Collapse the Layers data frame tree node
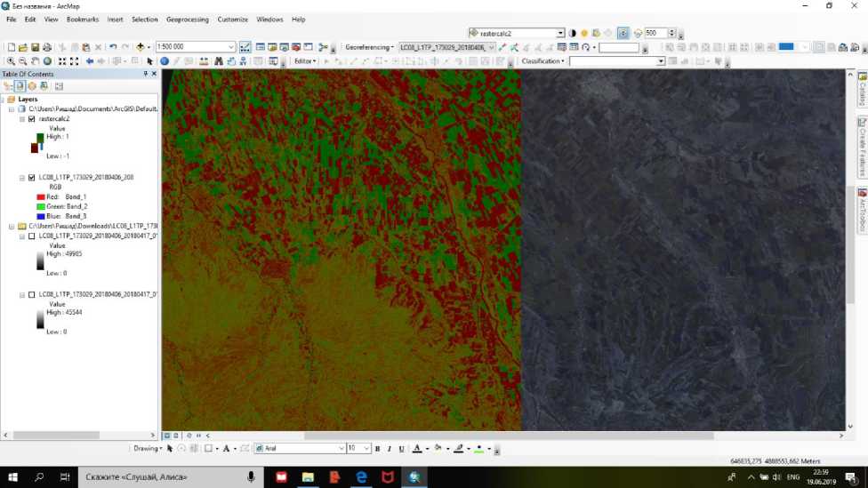The height and width of the screenshot is (488, 868). (x=4, y=100)
